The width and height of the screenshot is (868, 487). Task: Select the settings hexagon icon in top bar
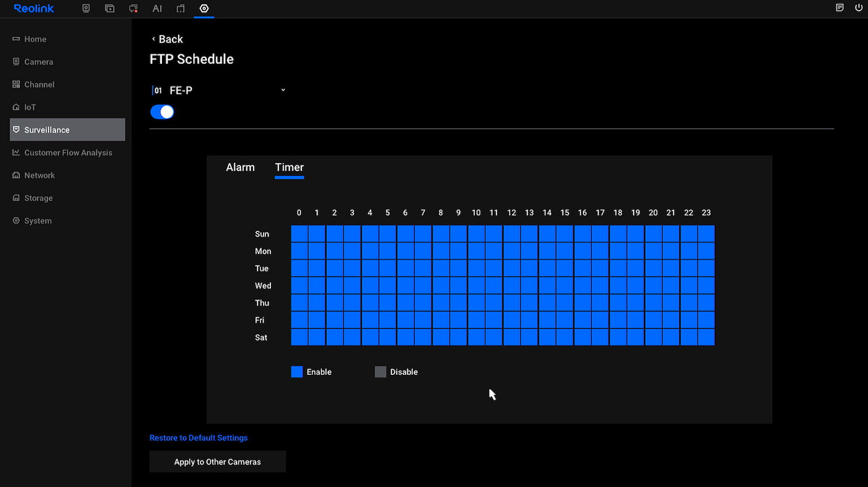pyautogui.click(x=204, y=8)
